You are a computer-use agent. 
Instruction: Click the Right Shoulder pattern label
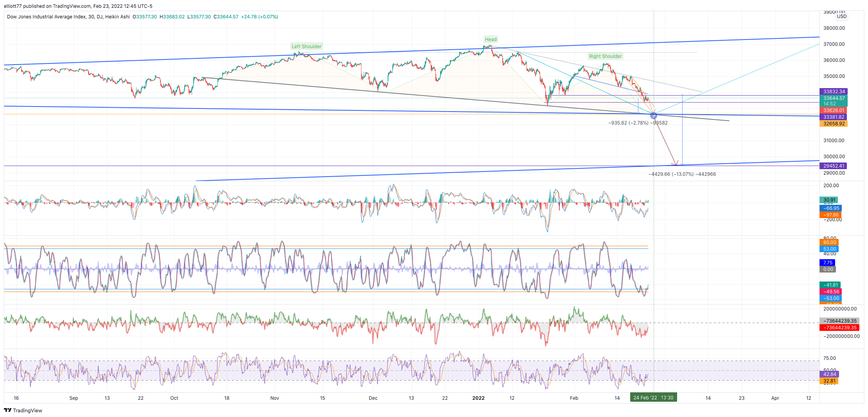pyautogui.click(x=605, y=56)
